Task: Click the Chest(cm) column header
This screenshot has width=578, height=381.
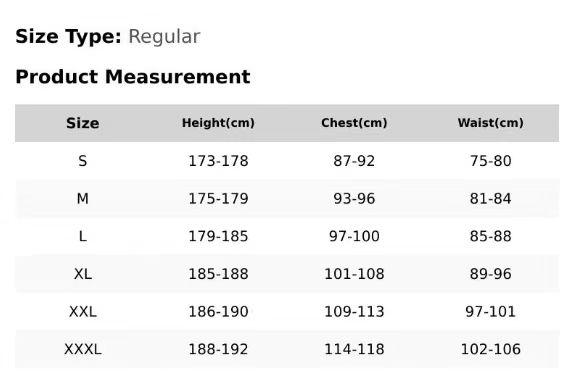Action: [354, 123]
